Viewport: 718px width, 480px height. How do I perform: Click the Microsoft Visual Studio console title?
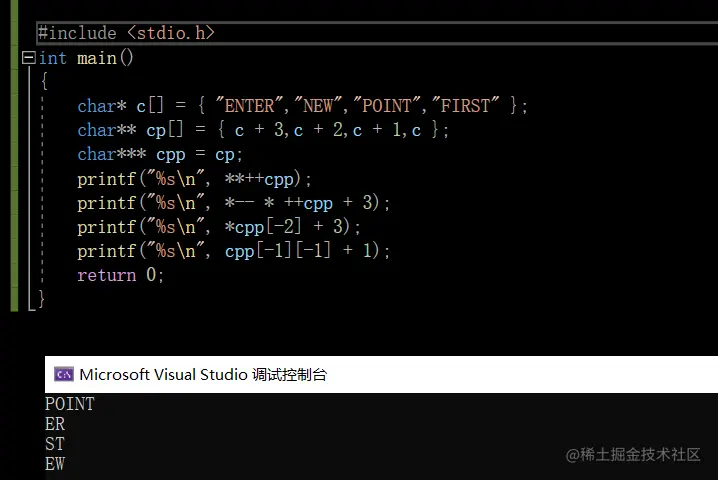203,375
